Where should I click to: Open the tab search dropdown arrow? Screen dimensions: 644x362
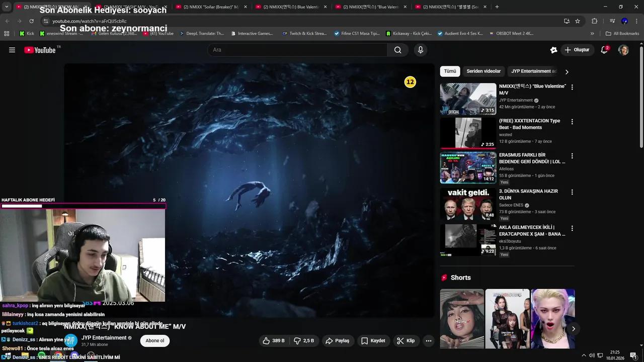tap(7, 7)
